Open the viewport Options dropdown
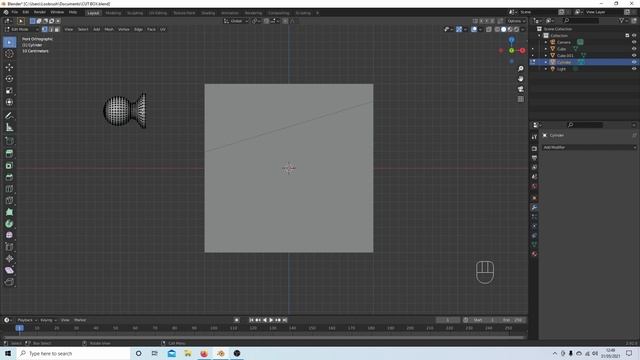This screenshot has width=640, height=360. tap(516, 21)
